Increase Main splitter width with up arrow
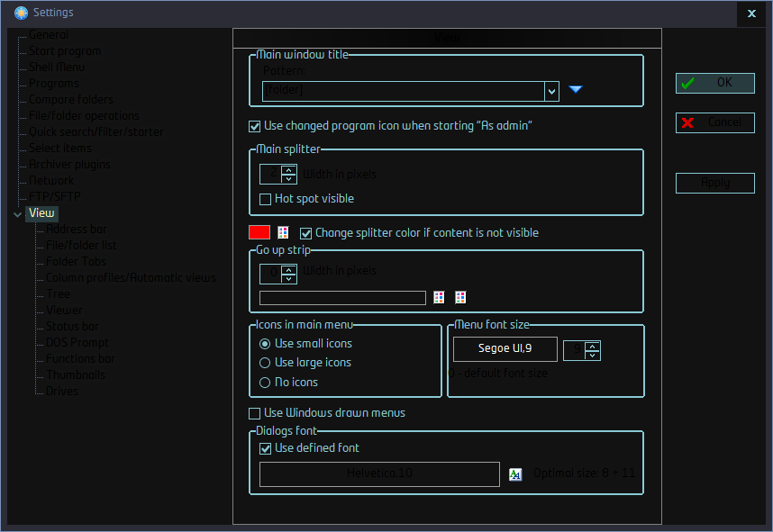 [288, 169]
